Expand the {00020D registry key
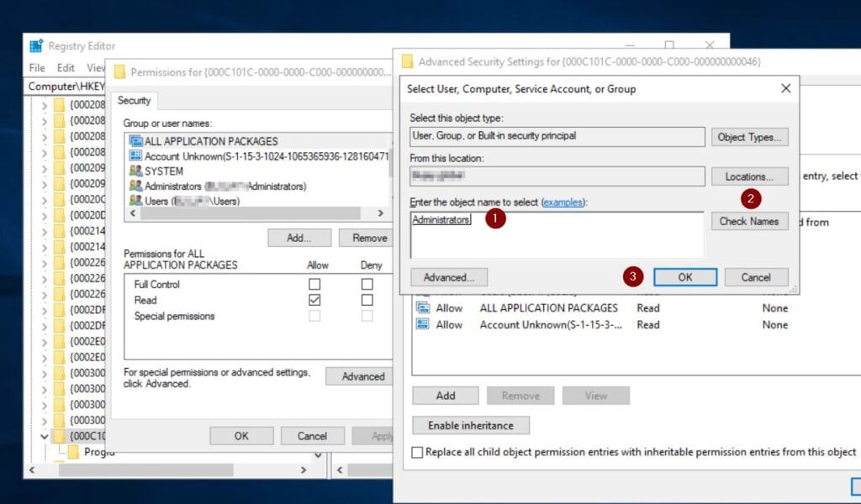Screen dimensions: 861x504 (45, 216)
